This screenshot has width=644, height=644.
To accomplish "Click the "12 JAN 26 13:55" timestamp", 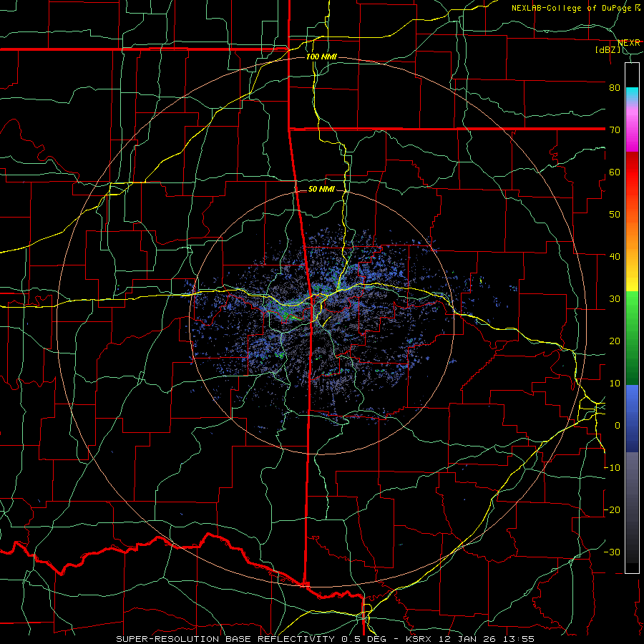I will (487, 639).
